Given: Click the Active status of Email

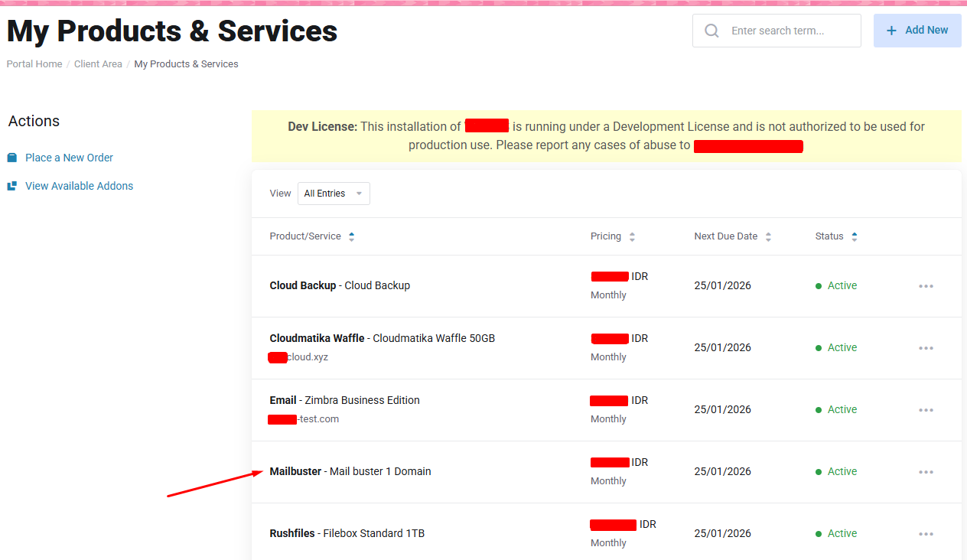Looking at the screenshot, I should [x=836, y=409].
